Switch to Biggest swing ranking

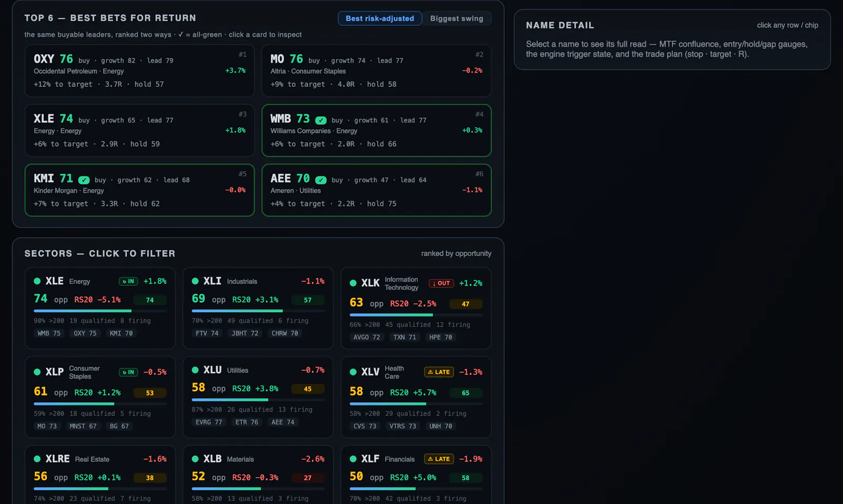coord(457,18)
